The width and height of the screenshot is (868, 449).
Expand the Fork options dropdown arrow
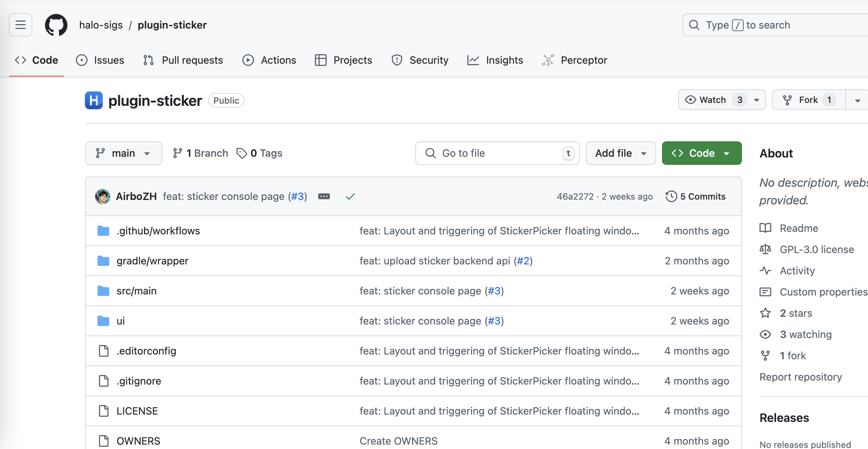click(857, 100)
